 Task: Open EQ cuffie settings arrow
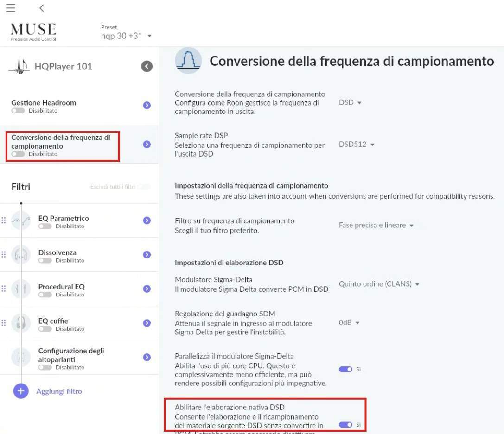click(x=147, y=323)
